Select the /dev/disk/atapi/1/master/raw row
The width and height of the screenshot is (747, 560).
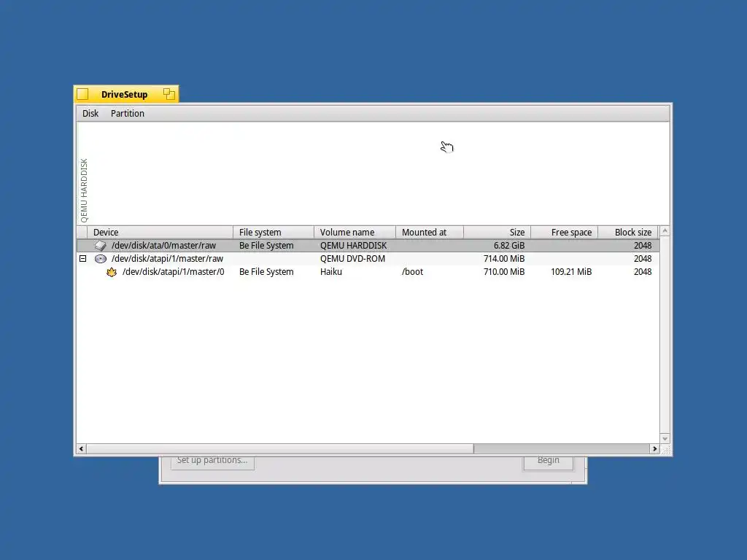click(x=368, y=259)
